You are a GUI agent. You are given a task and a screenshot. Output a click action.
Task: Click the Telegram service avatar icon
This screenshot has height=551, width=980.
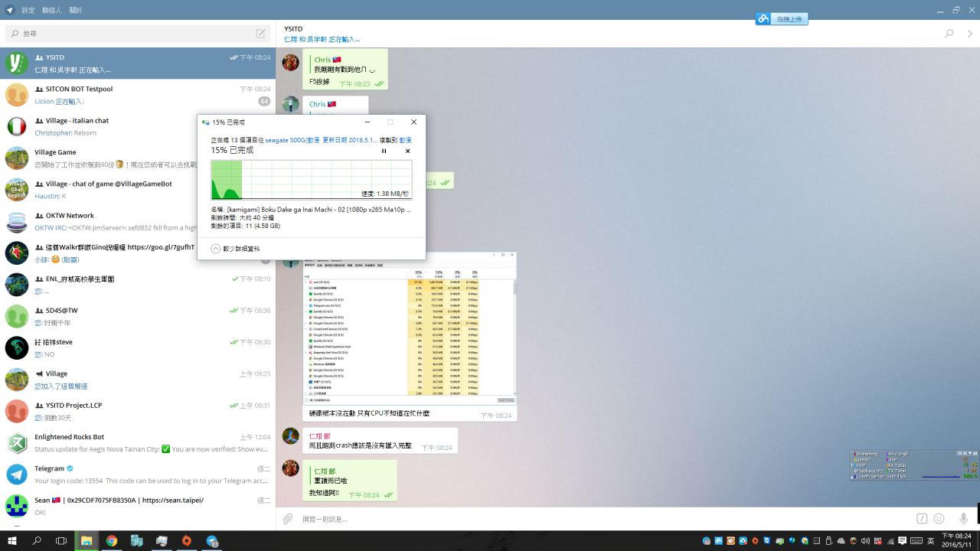pyautogui.click(x=17, y=474)
